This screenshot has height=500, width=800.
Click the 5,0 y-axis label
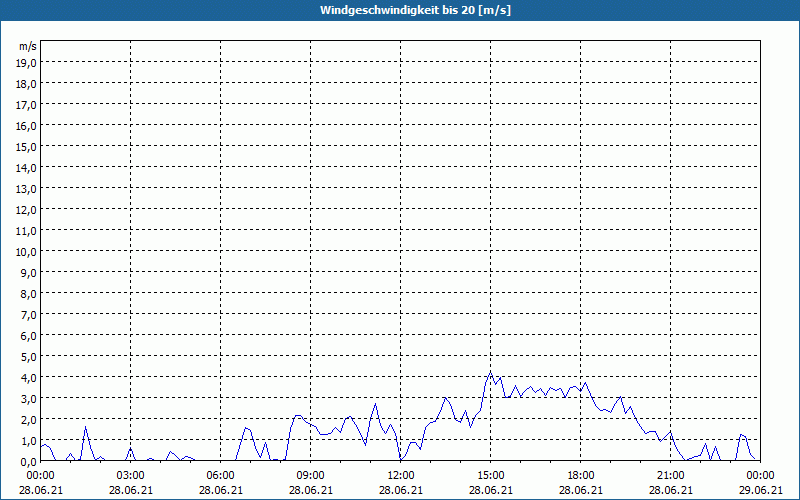(x=29, y=357)
